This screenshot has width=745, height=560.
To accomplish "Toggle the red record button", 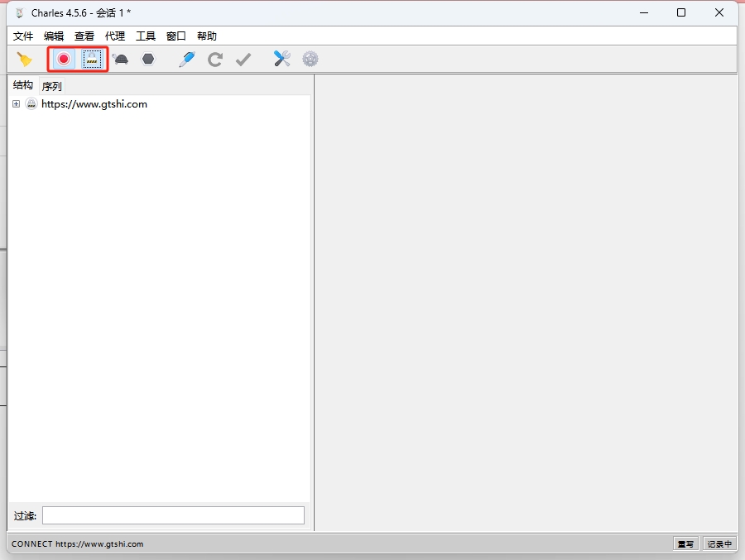I will pyautogui.click(x=64, y=60).
